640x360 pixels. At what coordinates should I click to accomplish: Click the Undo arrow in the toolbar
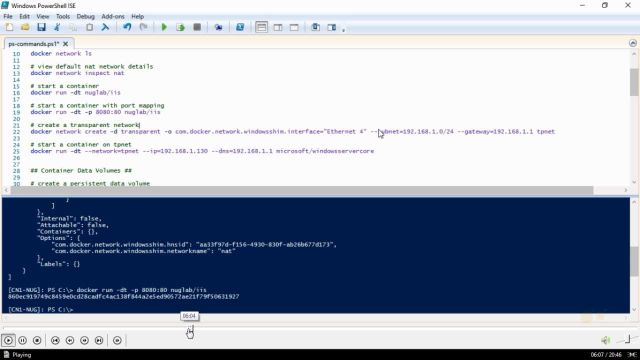point(127,27)
